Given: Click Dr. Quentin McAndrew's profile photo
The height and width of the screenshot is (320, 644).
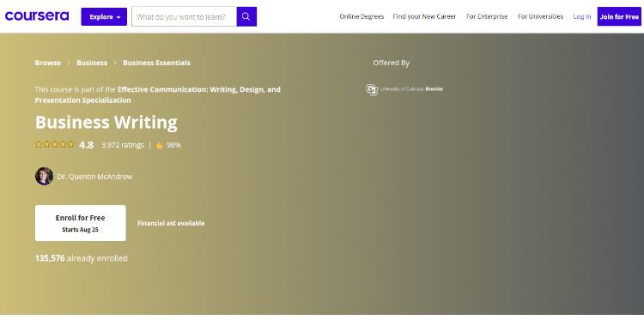Looking at the screenshot, I should [x=44, y=176].
